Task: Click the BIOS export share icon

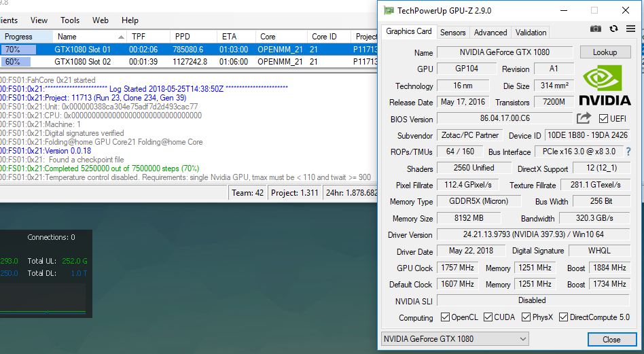Action: coord(584,118)
